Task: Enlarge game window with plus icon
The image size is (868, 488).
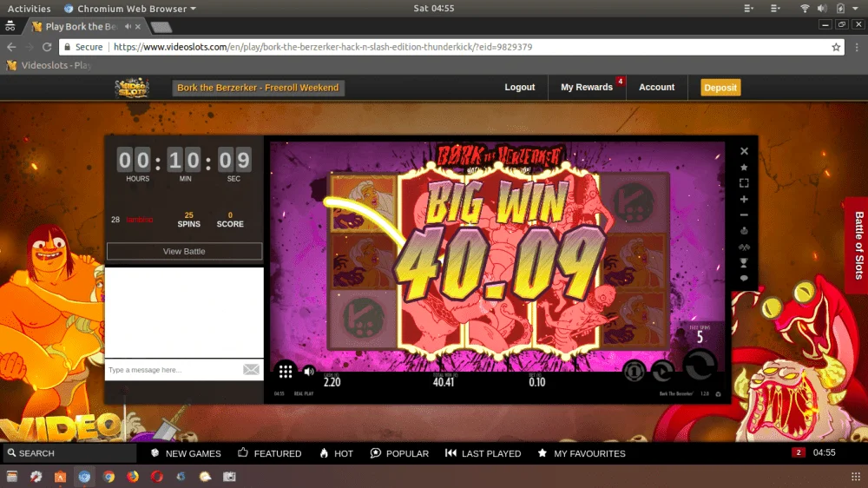Action: [744, 199]
